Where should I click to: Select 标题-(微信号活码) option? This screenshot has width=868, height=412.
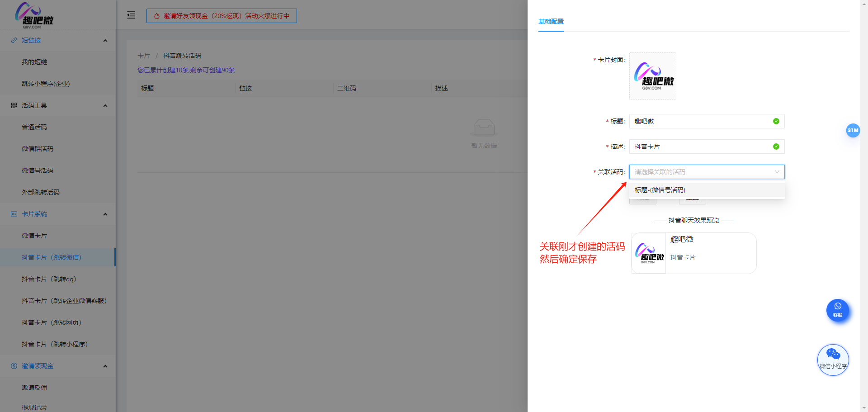707,190
